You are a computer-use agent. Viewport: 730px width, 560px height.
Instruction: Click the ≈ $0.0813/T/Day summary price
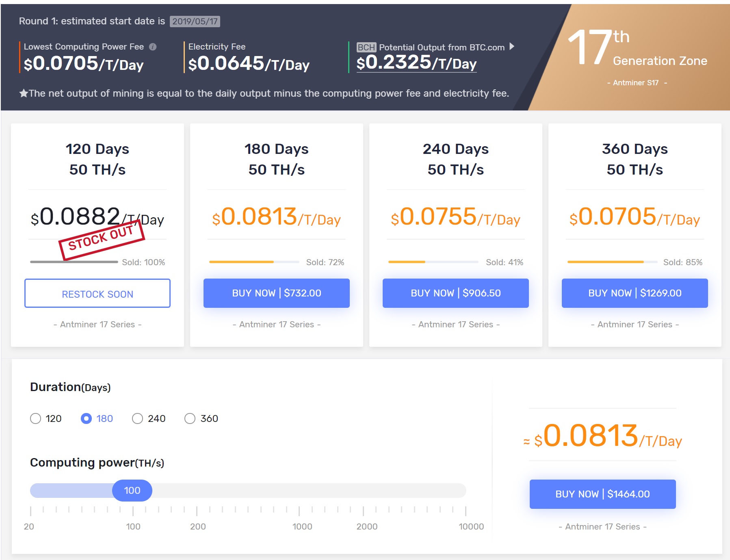(x=603, y=436)
